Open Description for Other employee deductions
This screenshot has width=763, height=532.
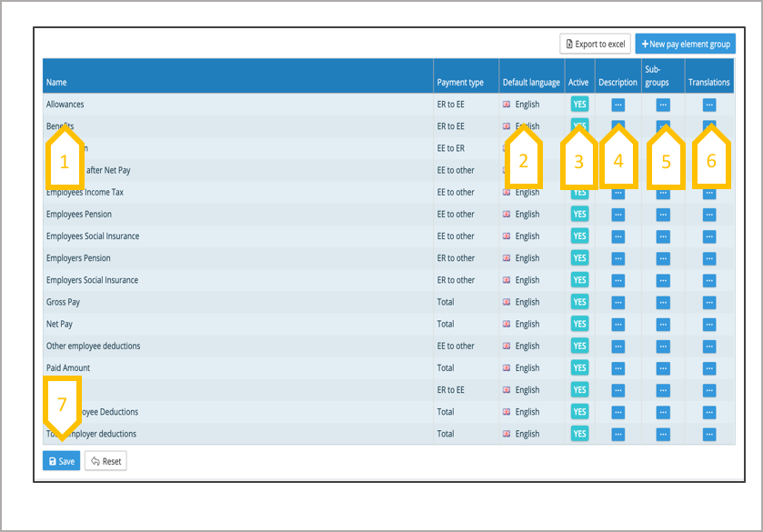617,346
